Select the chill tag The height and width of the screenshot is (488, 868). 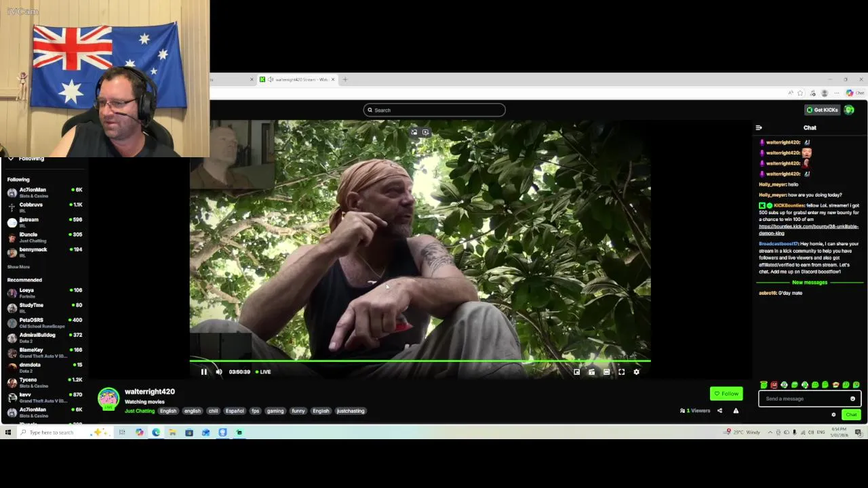(x=213, y=411)
